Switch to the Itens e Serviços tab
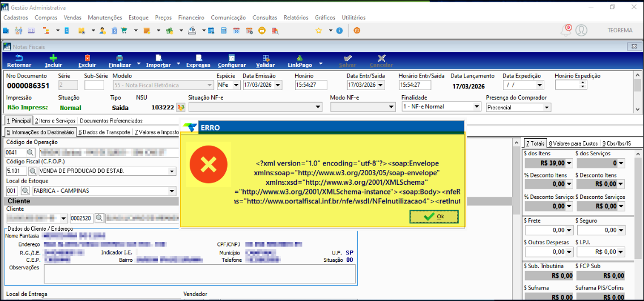The image size is (644, 301). pos(56,121)
